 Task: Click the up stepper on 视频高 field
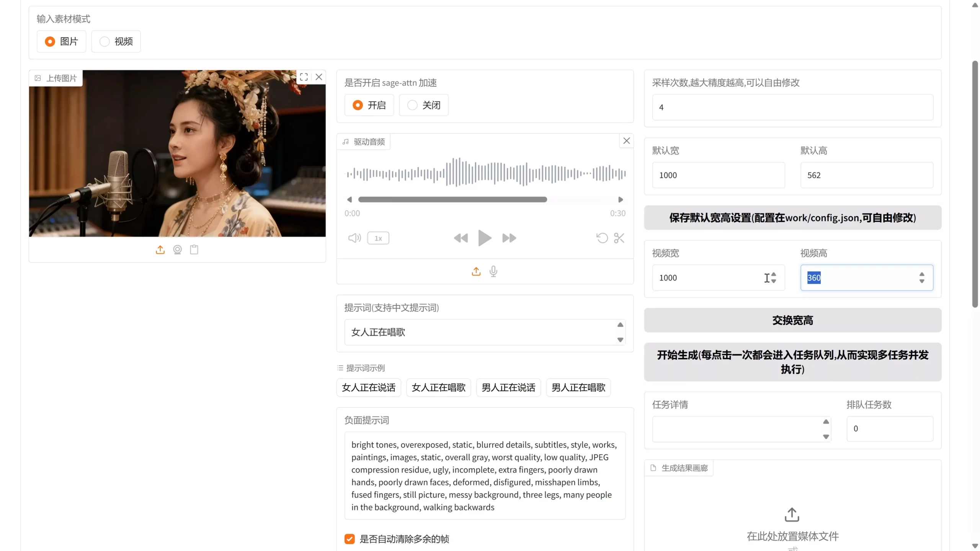click(922, 274)
